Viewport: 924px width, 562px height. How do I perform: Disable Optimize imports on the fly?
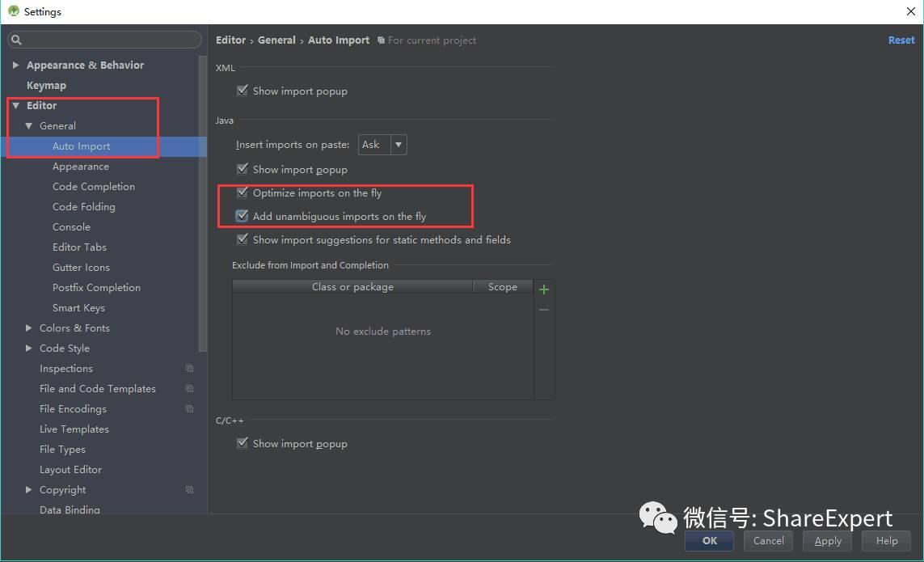tap(242, 192)
